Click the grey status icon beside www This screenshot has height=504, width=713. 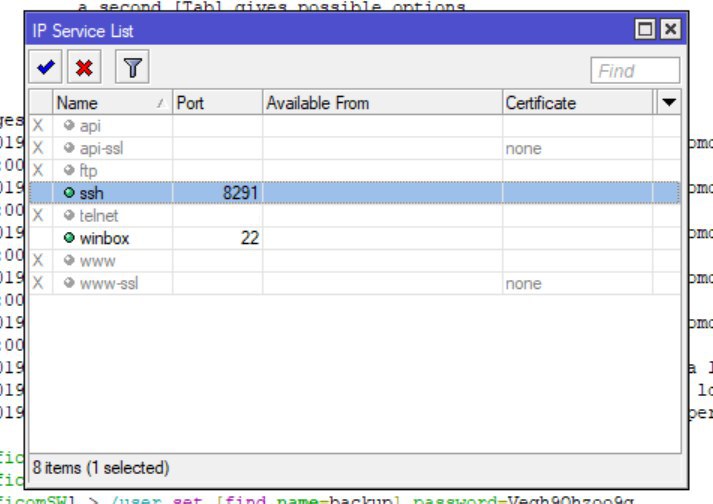click(69, 260)
